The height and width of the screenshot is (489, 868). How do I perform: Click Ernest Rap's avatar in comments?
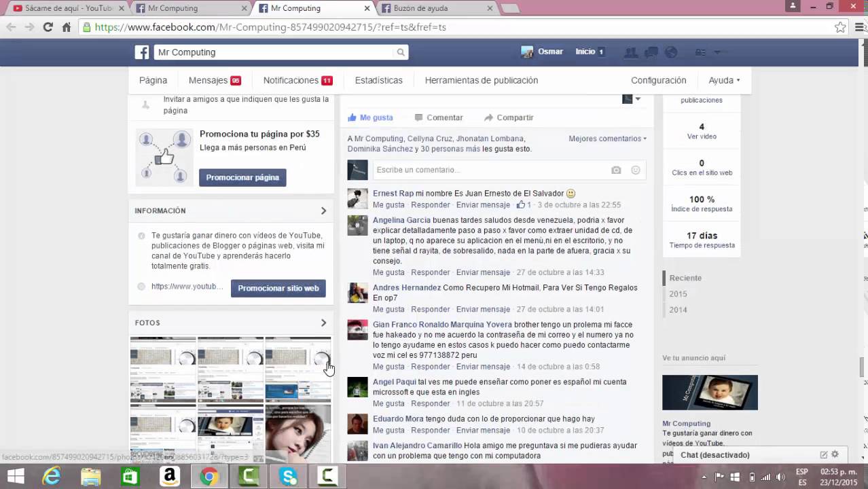[357, 198]
